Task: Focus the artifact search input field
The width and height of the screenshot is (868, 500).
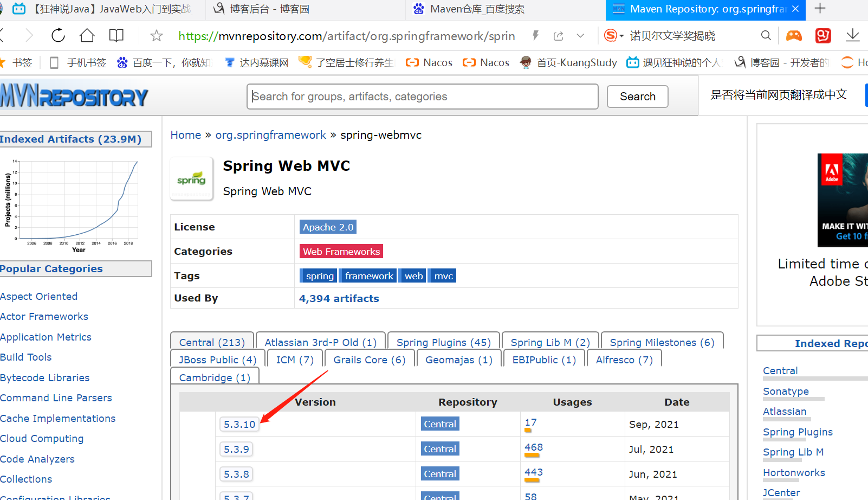Action: 423,97
